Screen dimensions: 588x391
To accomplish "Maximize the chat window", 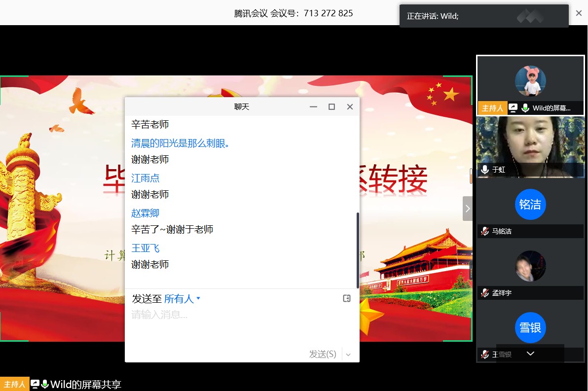I will pyautogui.click(x=331, y=107).
